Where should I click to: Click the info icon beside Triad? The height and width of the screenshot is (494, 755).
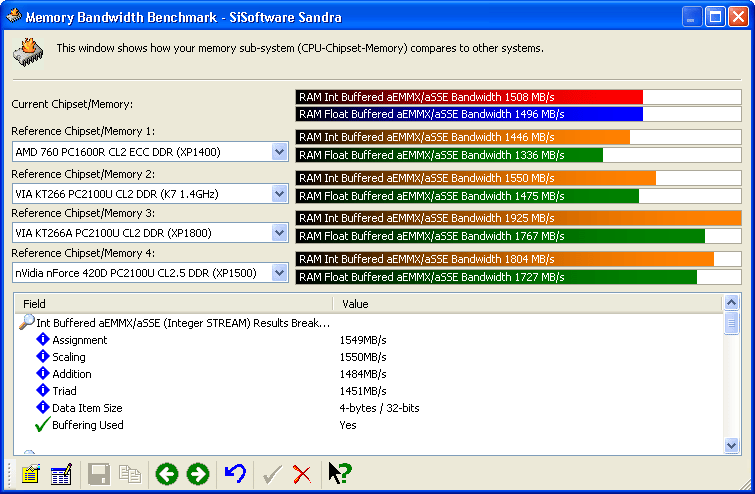click(x=43, y=390)
